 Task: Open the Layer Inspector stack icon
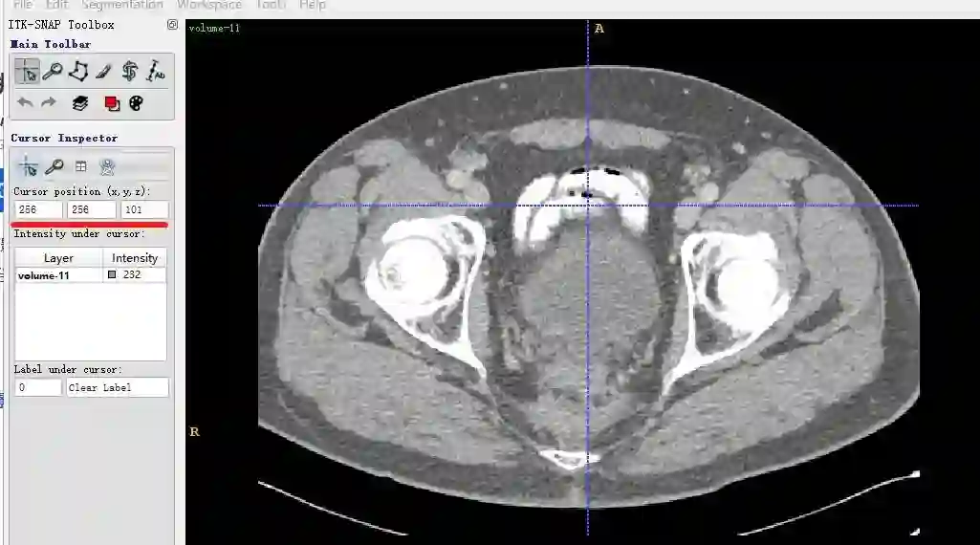[x=80, y=103]
